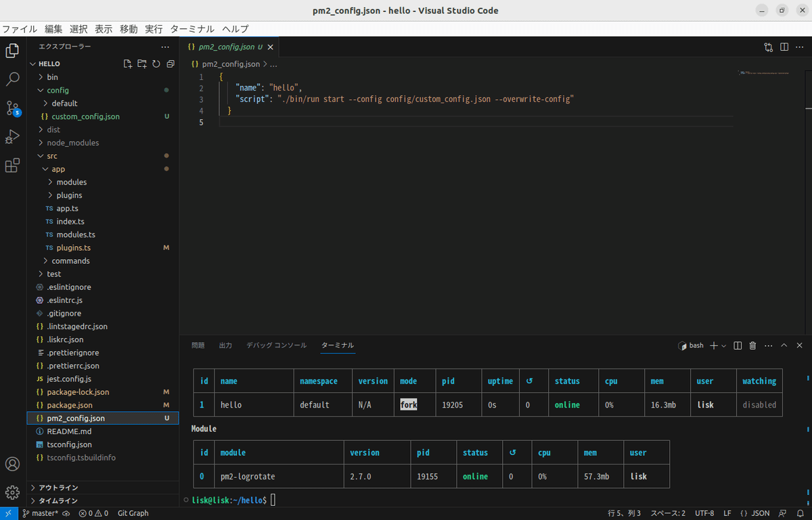The width and height of the screenshot is (812, 520).
Task: Maximize the terminal panel size
Action: [784, 346]
